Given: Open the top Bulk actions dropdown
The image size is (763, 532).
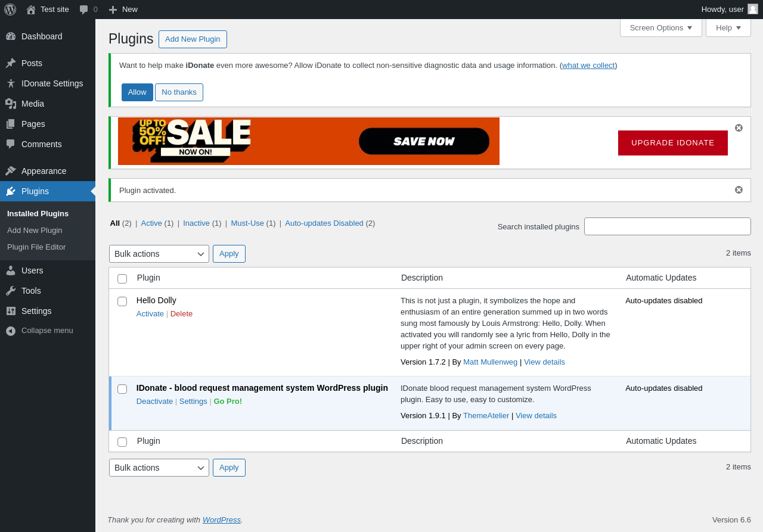Looking at the screenshot, I should [x=159, y=254].
